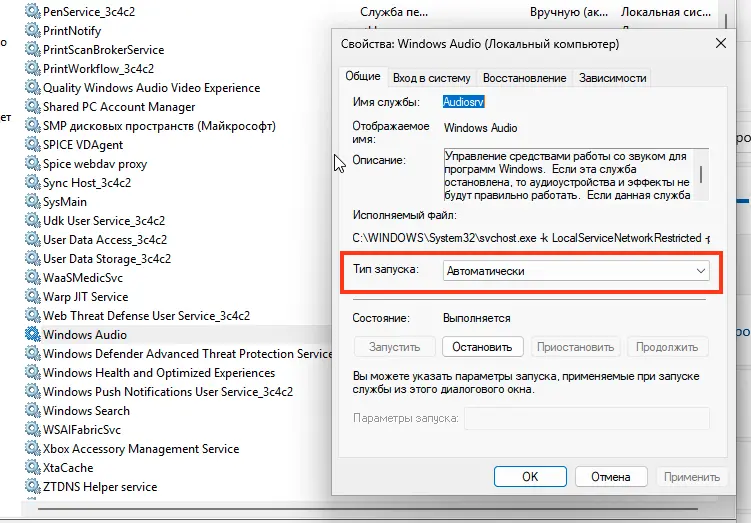Viewport: 751px width, 523px height.
Task: Click the Audiosrv service name field
Action: (463, 102)
